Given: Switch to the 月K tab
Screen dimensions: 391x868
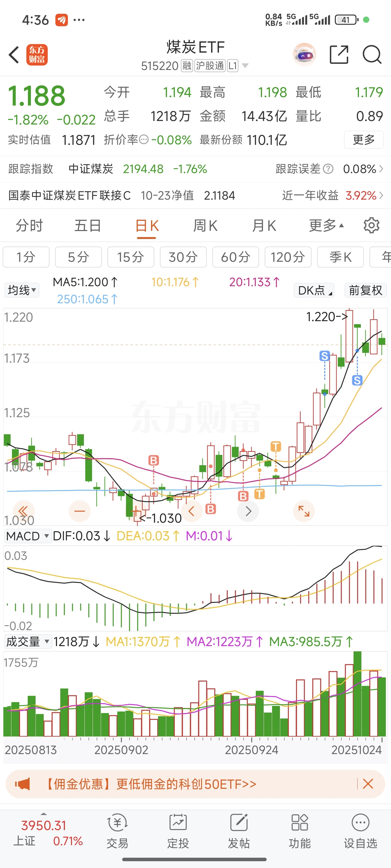Looking at the screenshot, I should [x=264, y=225].
